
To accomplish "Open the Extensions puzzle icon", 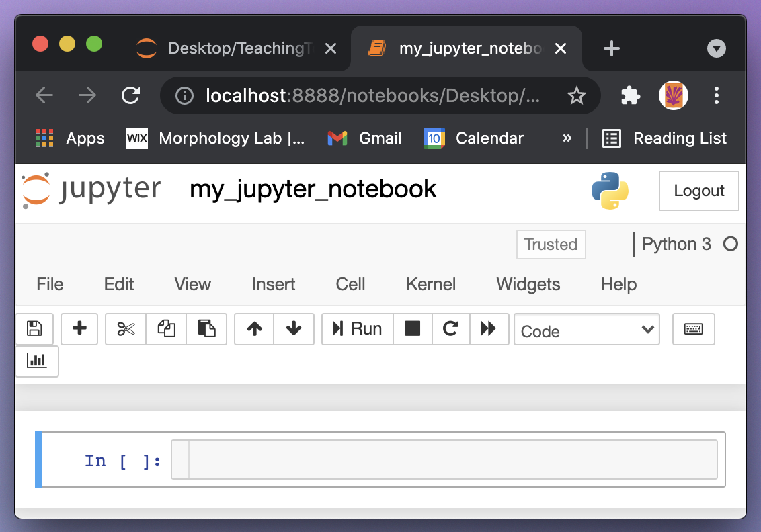I will [631, 95].
